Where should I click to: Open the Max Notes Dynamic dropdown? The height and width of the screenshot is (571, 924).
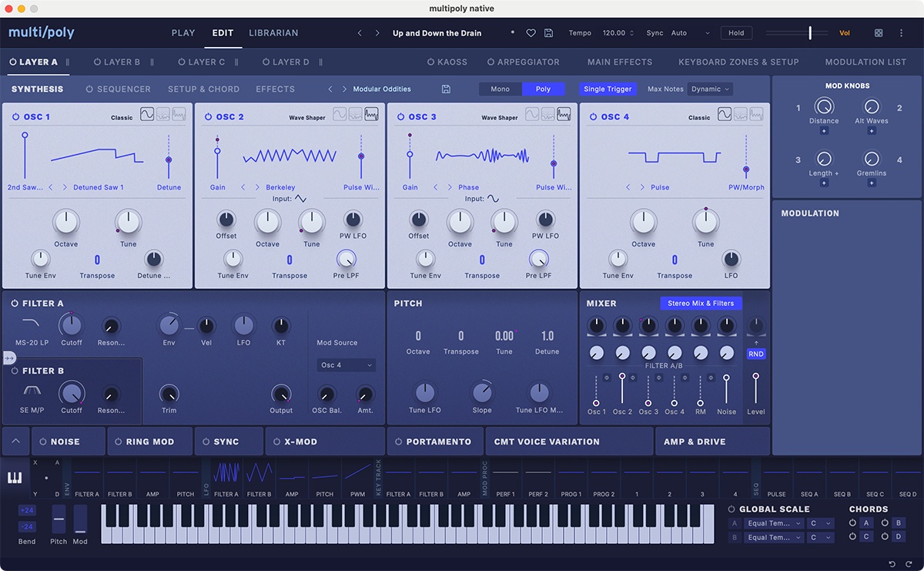(x=708, y=89)
